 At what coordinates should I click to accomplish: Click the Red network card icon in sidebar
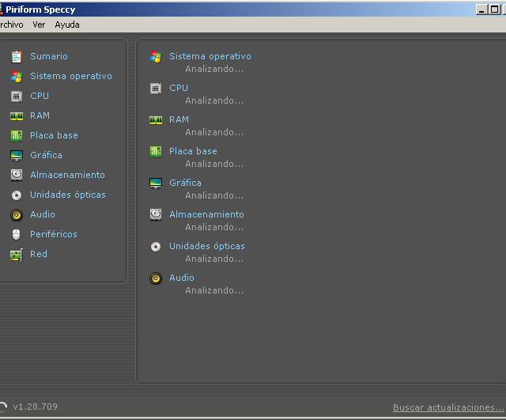coord(17,255)
